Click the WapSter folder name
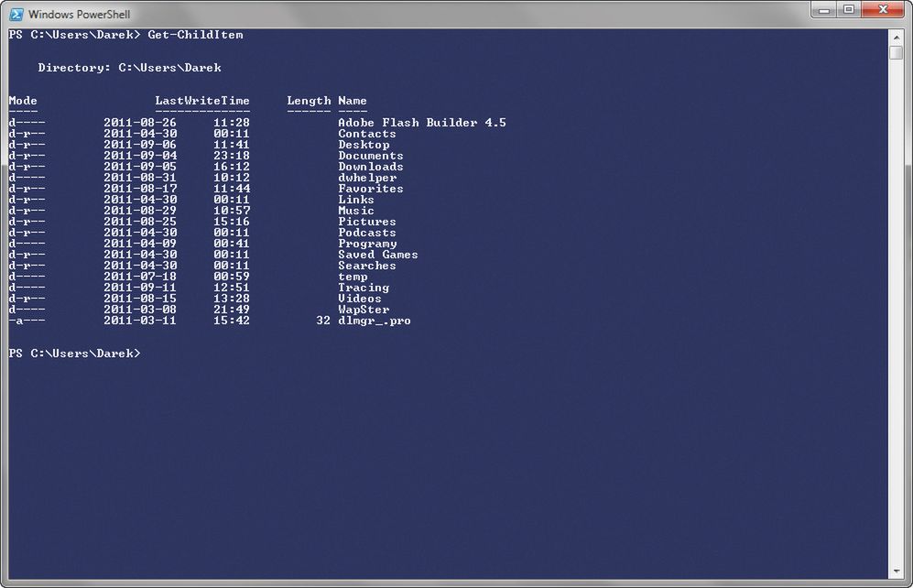Screen dimensions: 913x588 [364, 310]
